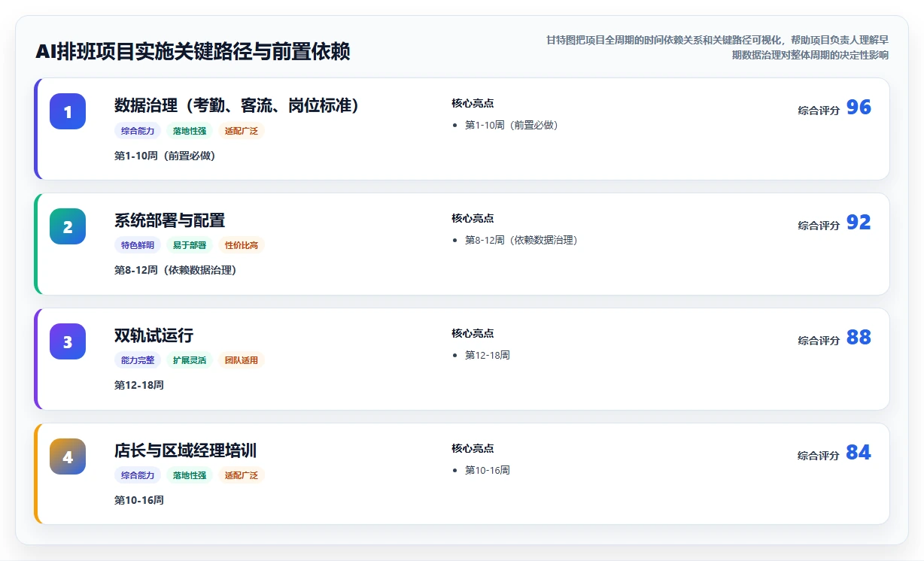The image size is (924, 561).
Task: Click the bold 第1-10周（前置必做） subtitle under the tags
Action: coord(165,156)
